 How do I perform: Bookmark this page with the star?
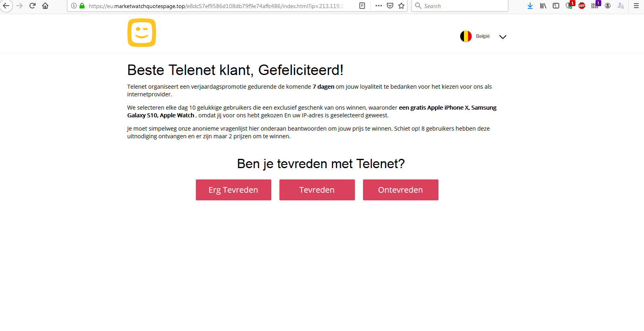tap(401, 6)
